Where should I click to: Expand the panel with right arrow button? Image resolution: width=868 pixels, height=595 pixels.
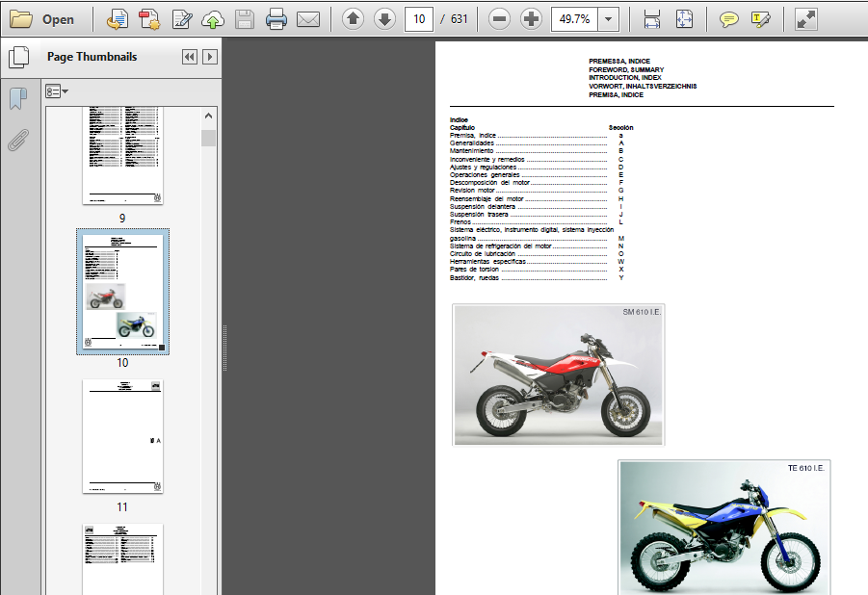210,57
